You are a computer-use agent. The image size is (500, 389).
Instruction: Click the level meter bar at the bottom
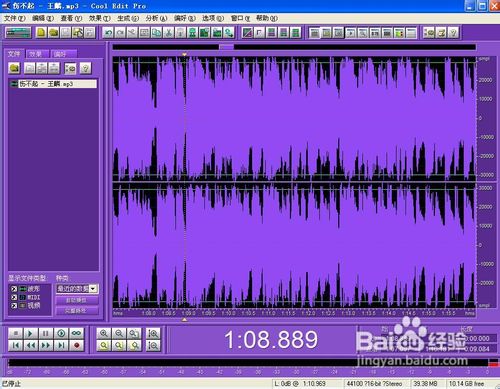(248, 363)
